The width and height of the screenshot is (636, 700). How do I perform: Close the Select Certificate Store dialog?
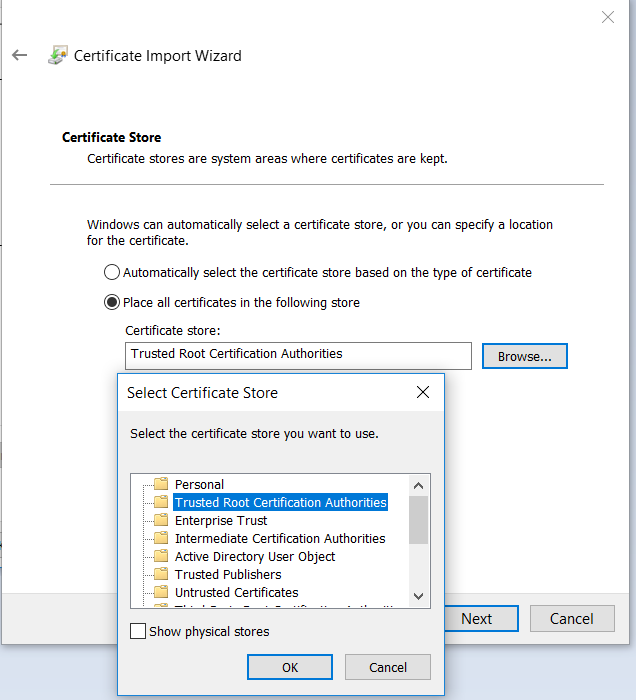pos(423,393)
